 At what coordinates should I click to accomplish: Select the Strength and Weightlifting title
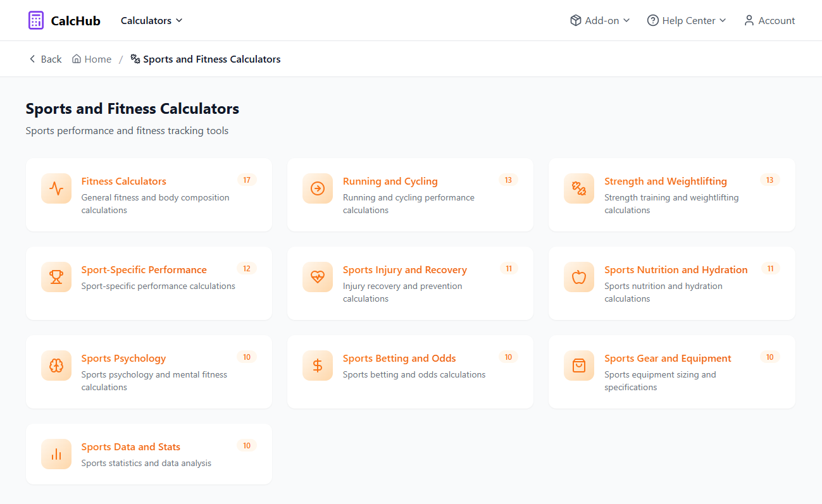(666, 181)
